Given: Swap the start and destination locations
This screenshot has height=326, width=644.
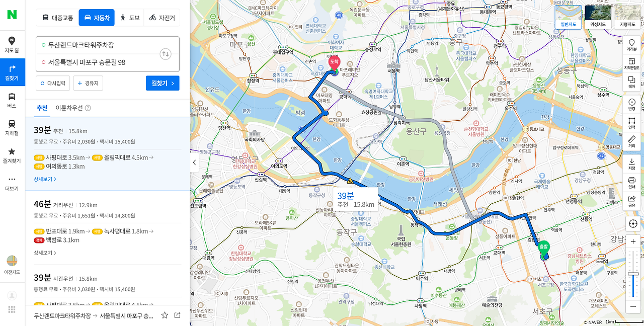Looking at the screenshot, I should [166, 54].
